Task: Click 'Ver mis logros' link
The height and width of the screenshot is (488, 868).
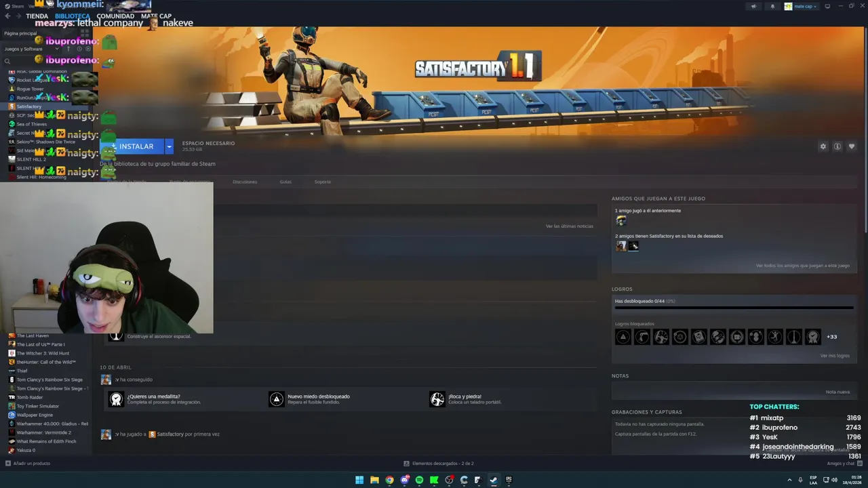Action: coord(835,356)
